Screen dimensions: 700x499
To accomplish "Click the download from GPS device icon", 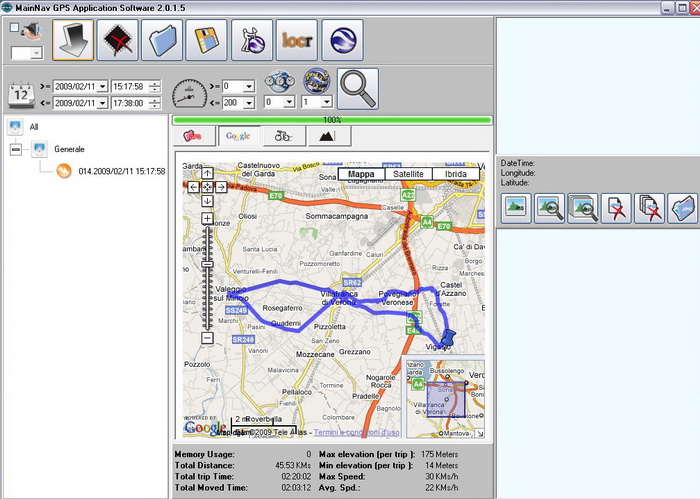I will pos(73,40).
